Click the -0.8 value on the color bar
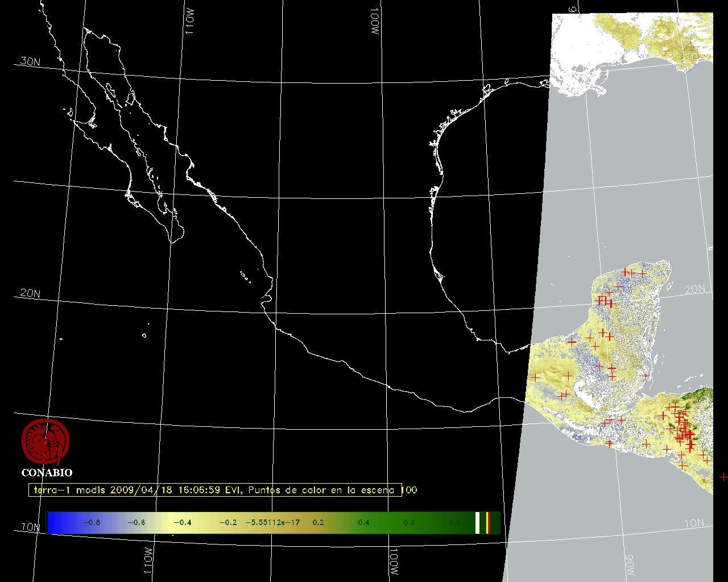The height and width of the screenshot is (582, 728). tap(91, 522)
